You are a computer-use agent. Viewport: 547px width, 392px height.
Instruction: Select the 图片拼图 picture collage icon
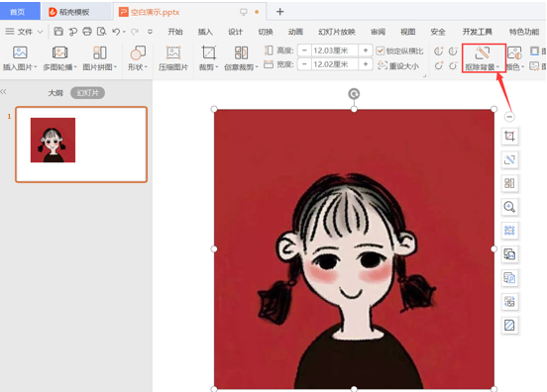coord(100,52)
